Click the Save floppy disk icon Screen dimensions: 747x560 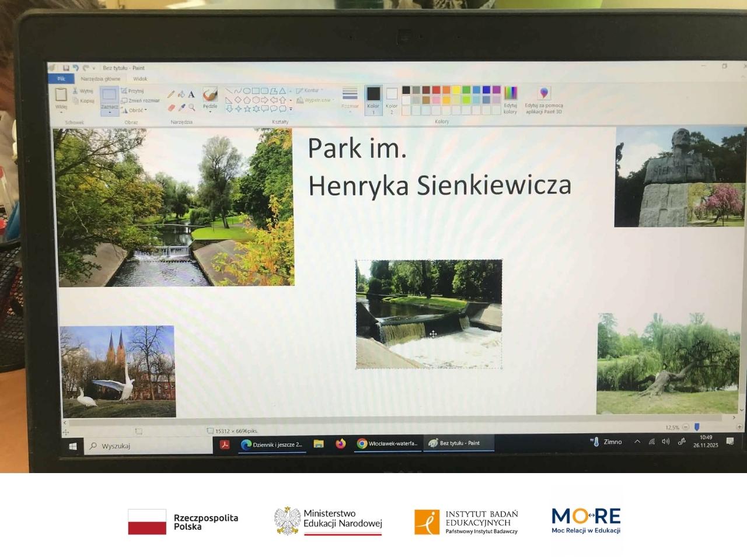pos(66,68)
